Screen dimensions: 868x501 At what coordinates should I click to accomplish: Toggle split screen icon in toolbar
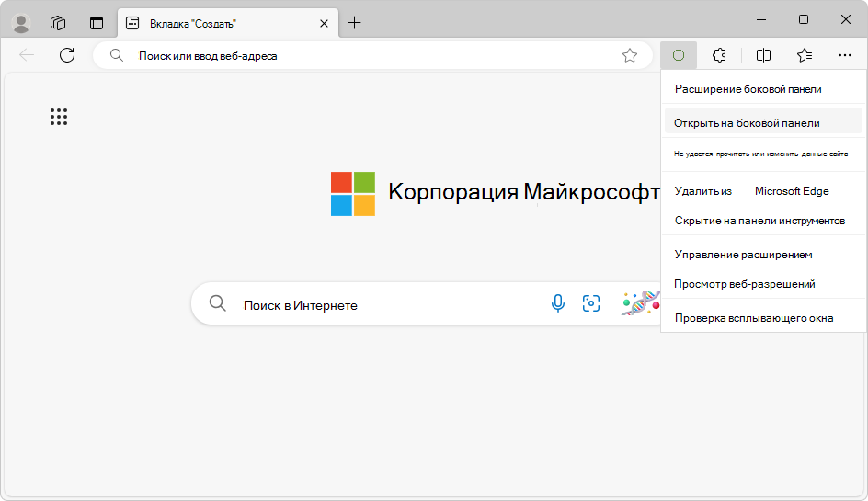tap(763, 55)
